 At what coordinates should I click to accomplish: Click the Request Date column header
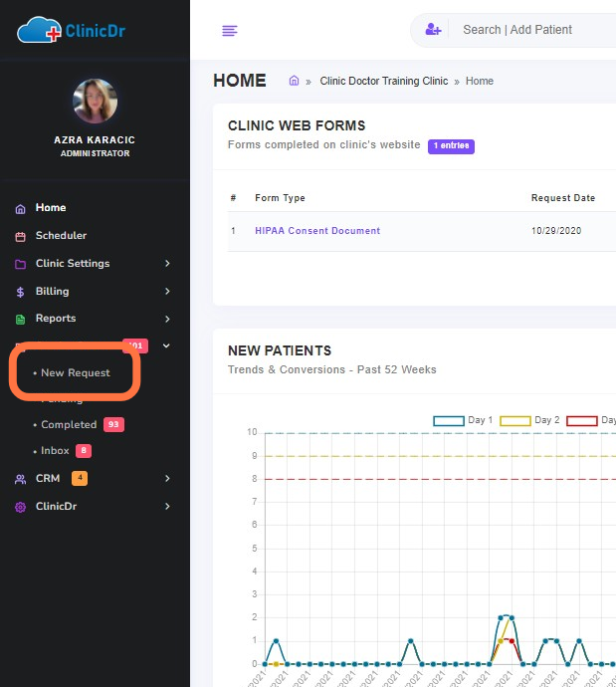(x=563, y=198)
